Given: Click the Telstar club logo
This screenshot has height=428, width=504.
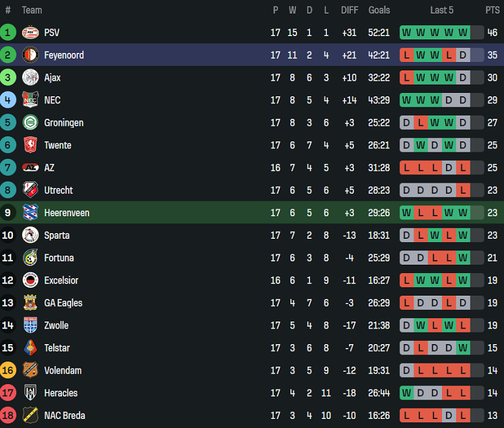Looking at the screenshot, I should tap(30, 348).
